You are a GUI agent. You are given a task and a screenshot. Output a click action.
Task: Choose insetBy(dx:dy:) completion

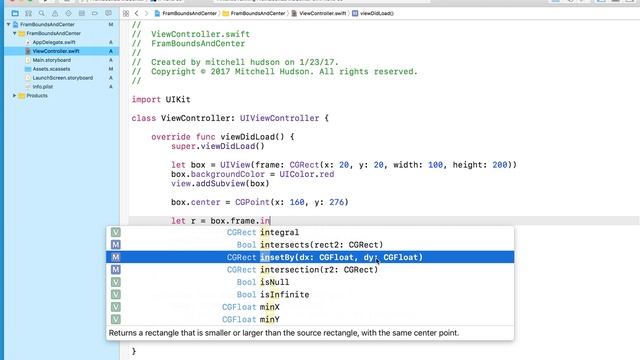coord(310,257)
